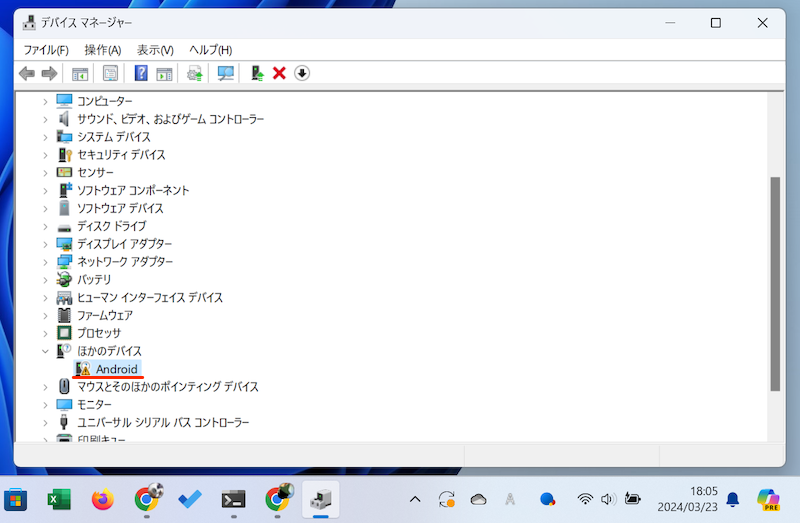
Task: Expand the ネットワーク アダプター node
Action: 45,262
